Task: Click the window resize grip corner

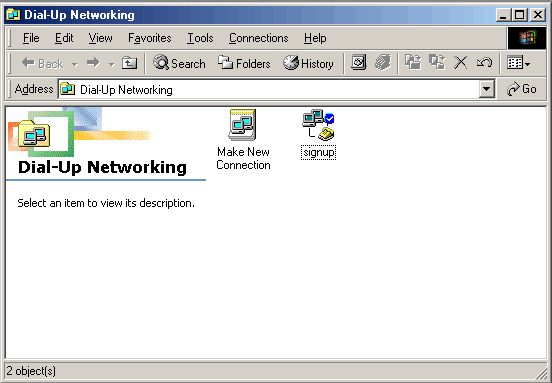Action: tap(541, 372)
